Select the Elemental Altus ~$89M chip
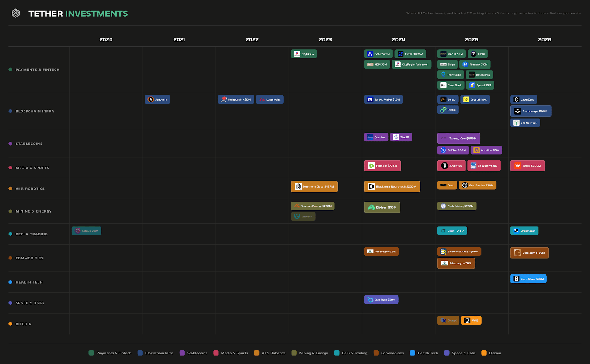590x364 pixels. coord(459,252)
